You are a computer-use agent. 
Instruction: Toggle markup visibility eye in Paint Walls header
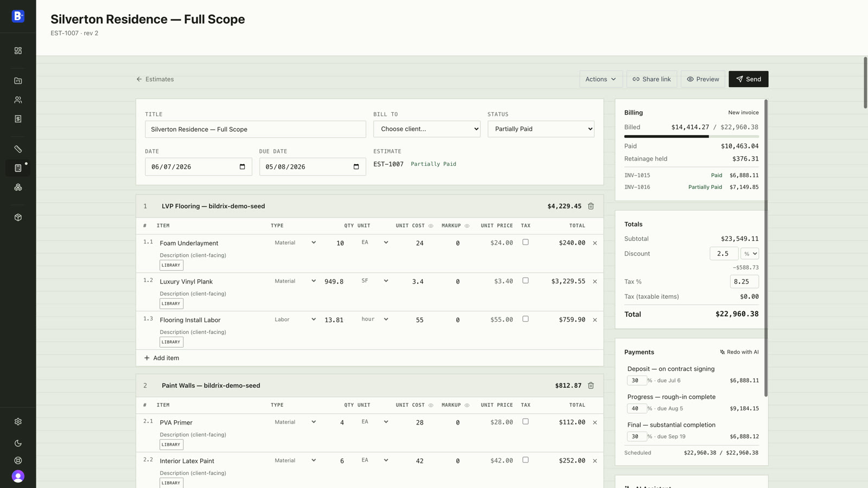tap(467, 405)
